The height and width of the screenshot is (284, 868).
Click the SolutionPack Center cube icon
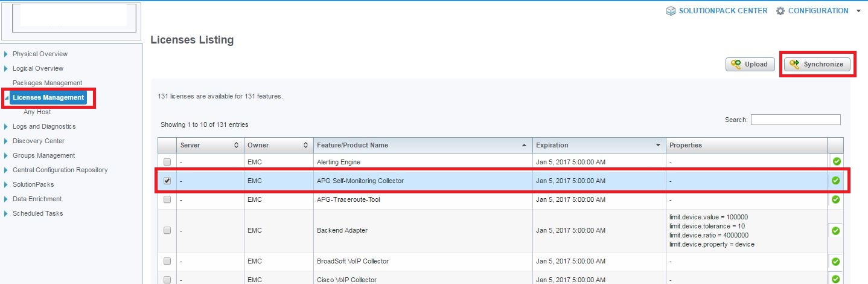[671, 11]
